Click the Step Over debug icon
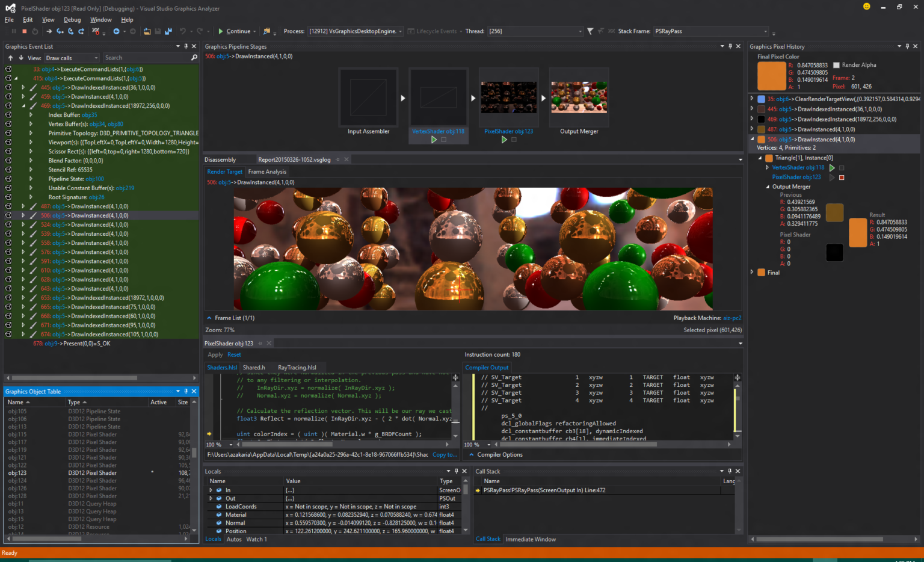924x562 pixels. [x=71, y=31]
